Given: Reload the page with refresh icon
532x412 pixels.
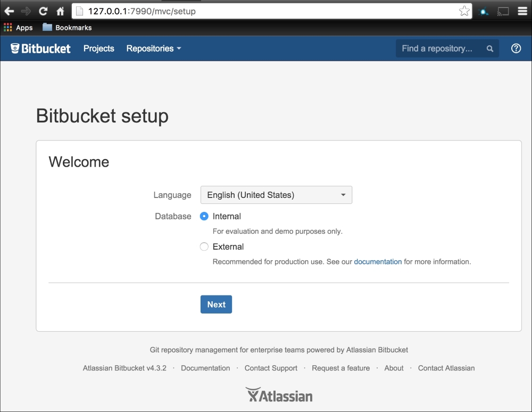Looking at the screenshot, I should click(x=43, y=11).
